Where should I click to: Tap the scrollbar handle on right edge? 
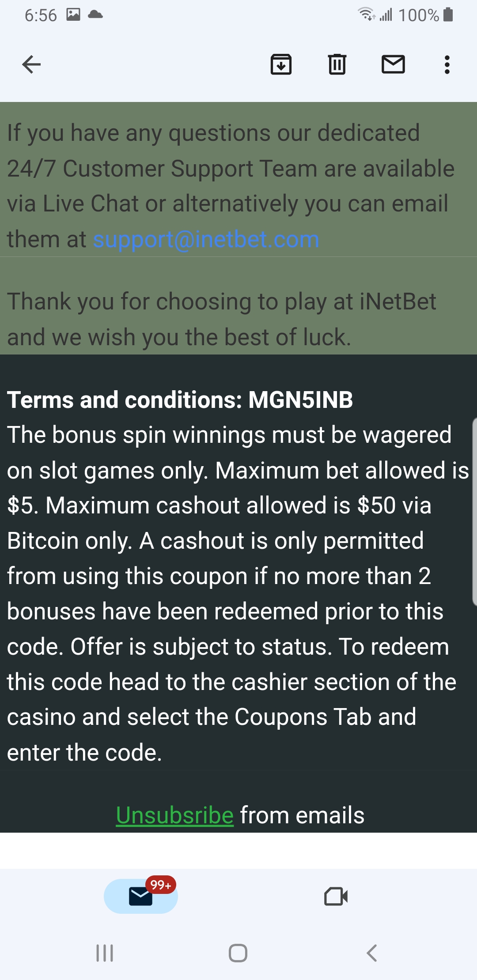(474, 512)
